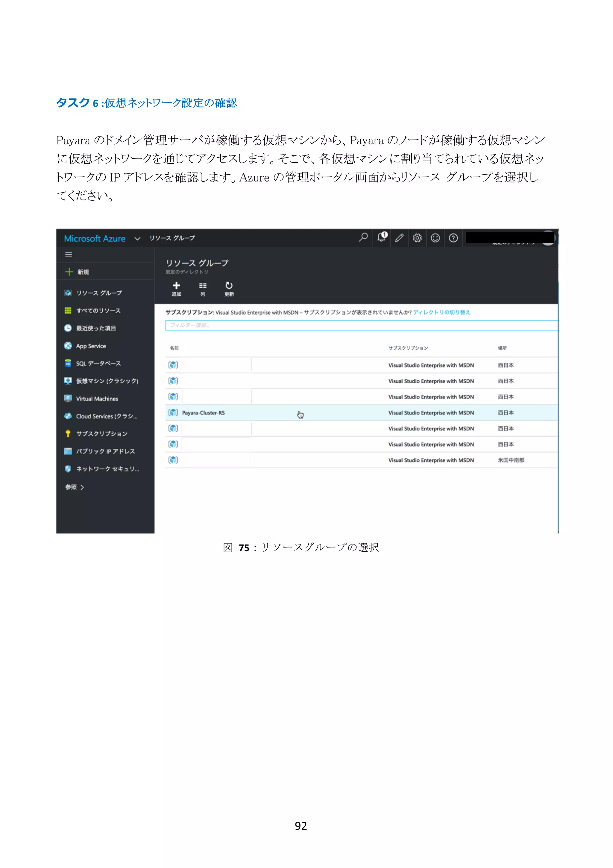This screenshot has height=868, width=613.
Task: Click the cube icon in the 米国中南部 row
Action: (x=173, y=460)
